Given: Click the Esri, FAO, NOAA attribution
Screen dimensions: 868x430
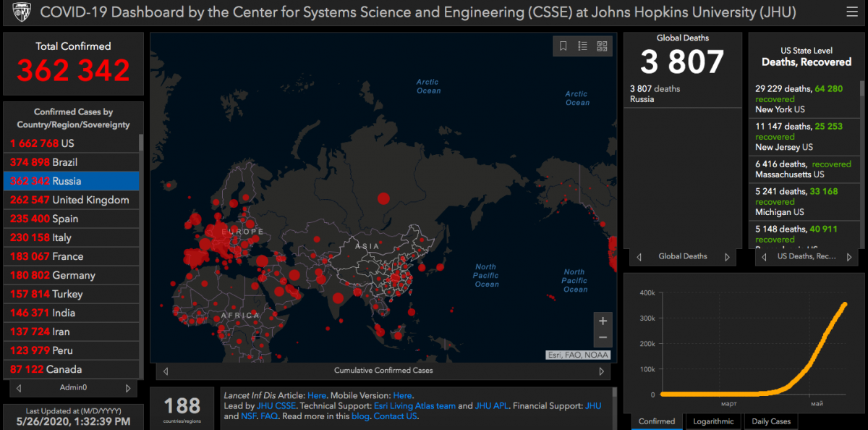Looking at the screenshot, I should [578, 355].
